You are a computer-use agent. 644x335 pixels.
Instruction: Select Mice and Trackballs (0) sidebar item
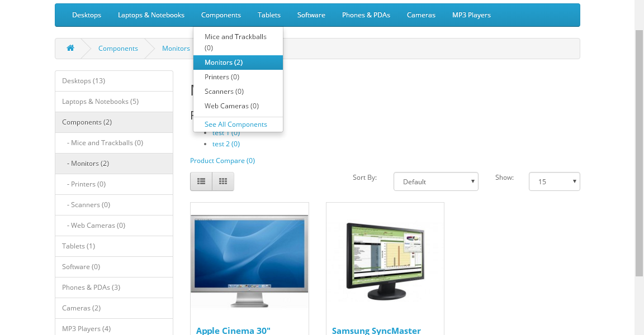[114, 143]
